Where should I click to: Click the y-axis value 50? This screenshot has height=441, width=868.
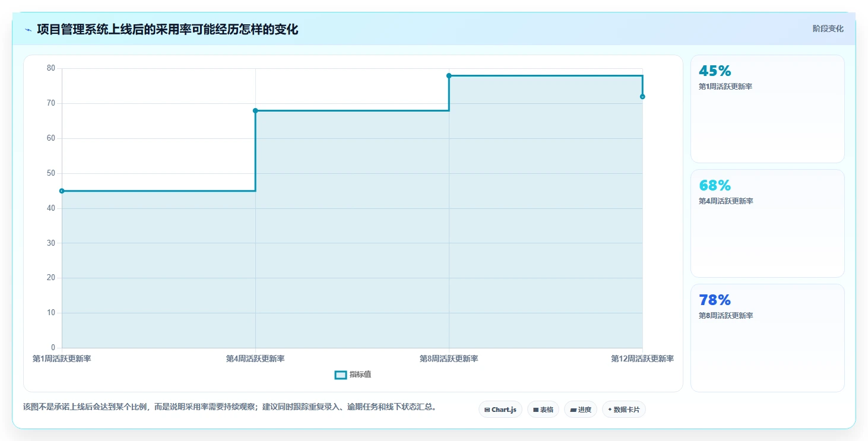point(50,173)
